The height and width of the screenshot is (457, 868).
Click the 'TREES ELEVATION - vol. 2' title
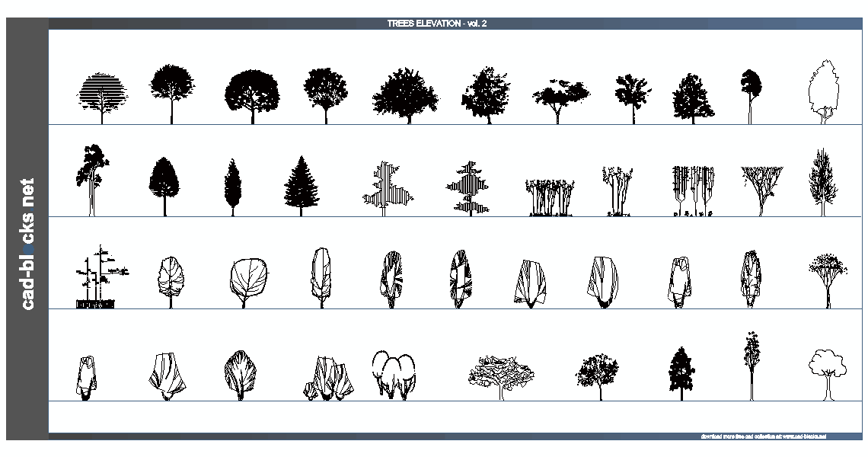pos(436,24)
